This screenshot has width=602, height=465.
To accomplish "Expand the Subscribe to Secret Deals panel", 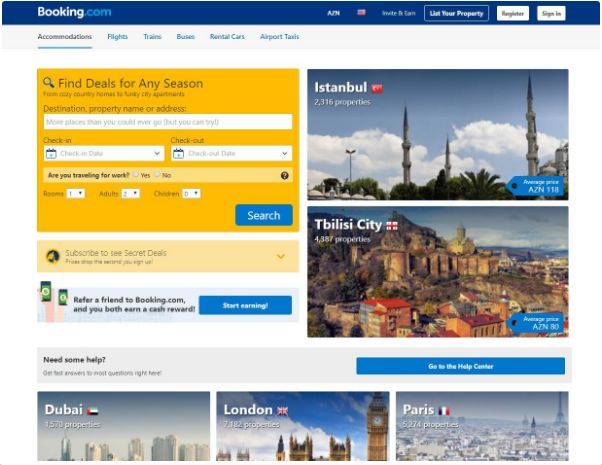I will tap(281, 256).
